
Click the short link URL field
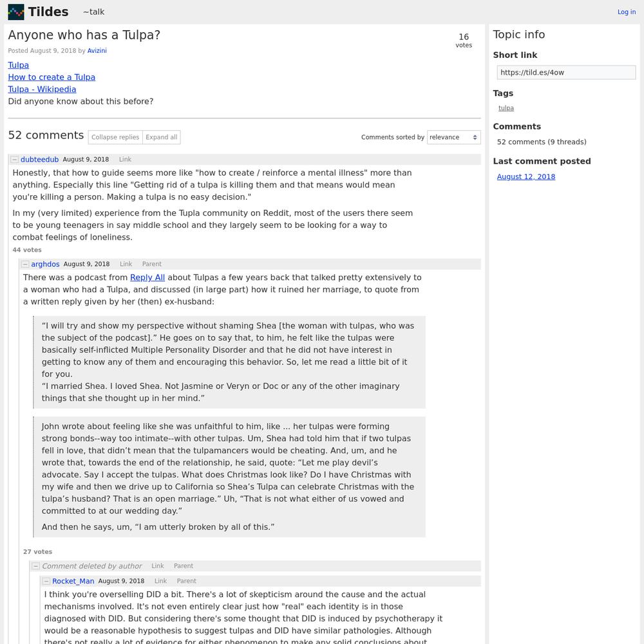tap(566, 73)
